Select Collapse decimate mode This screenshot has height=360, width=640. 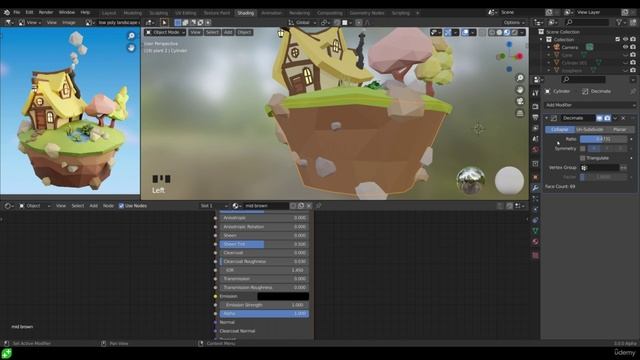(560, 129)
